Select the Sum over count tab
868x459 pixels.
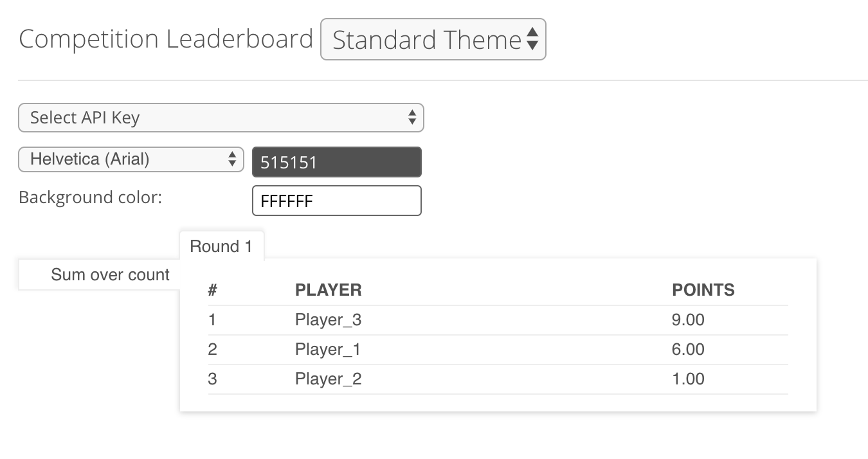pyautogui.click(x=110, y=274)
